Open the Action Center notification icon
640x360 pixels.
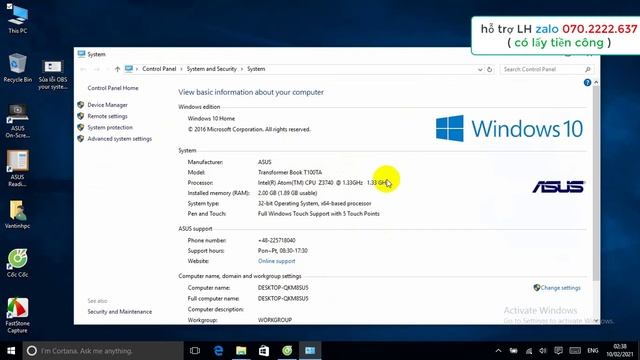tap(558, 351)
